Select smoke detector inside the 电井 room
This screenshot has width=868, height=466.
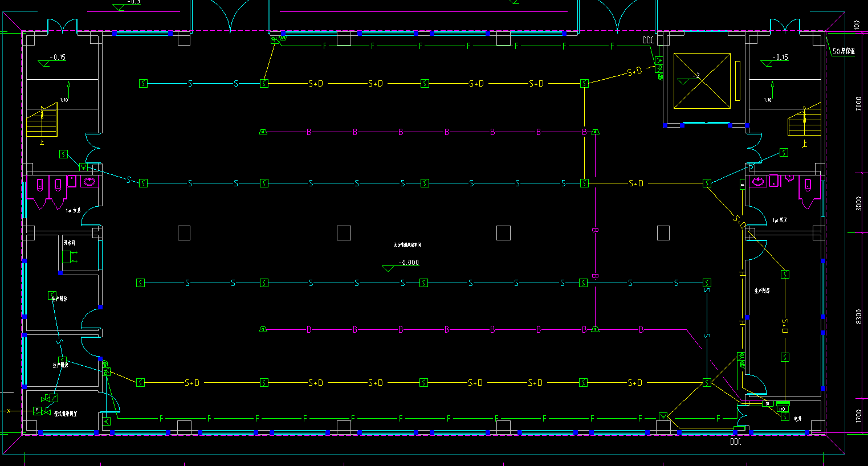point(785,418)
